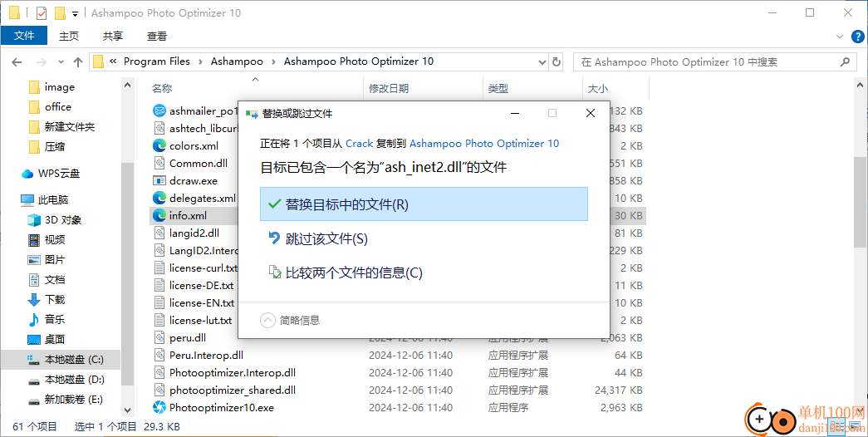Screen dimensions: 868x437
Task: Click the Photooptimizer10.exe application icon
Action: [x=159, y=408]
